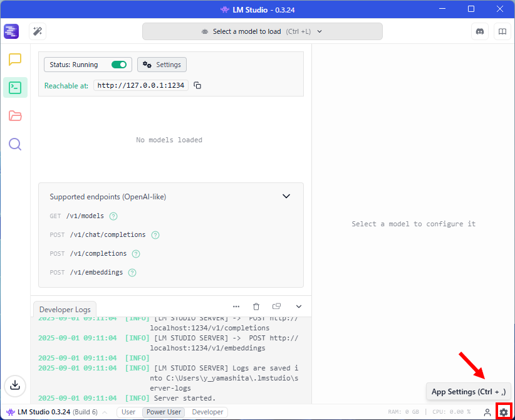Select the Developer terminal sidebar icon
Image resolution: width=515 pixels, height=420 pixels.
(x=15, y=88)
